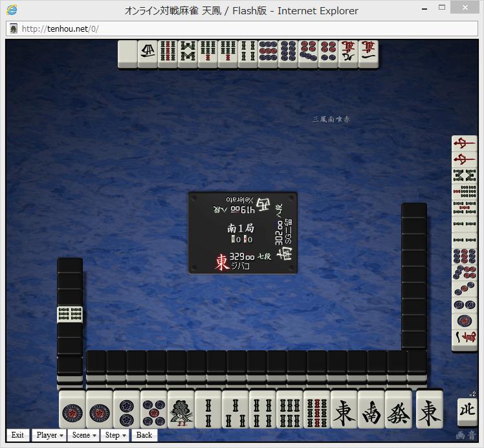The width and height of the screenshot is (484, 448).
Task: Click the 7-pin tile in top hand
Action: coord(308,54)
